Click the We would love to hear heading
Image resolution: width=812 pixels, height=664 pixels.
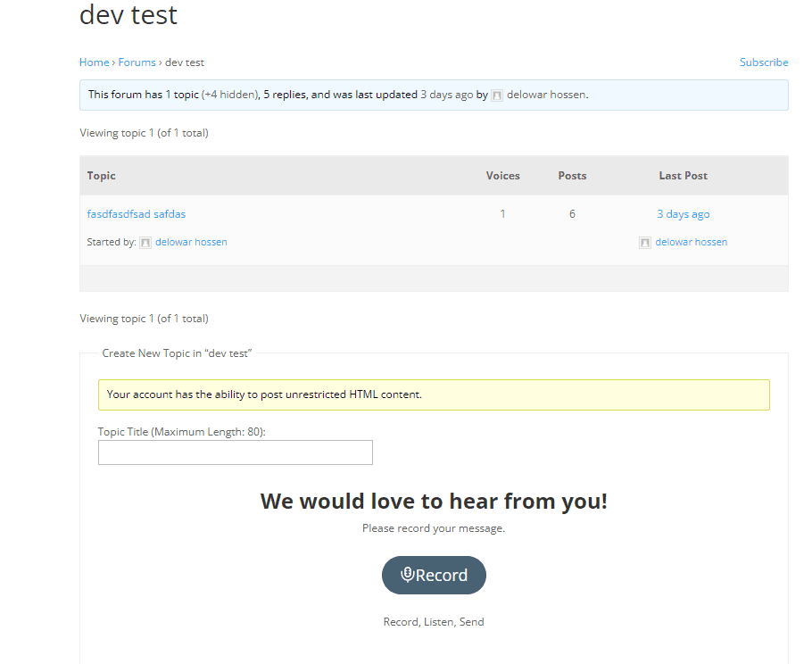[x=434, y=501]
